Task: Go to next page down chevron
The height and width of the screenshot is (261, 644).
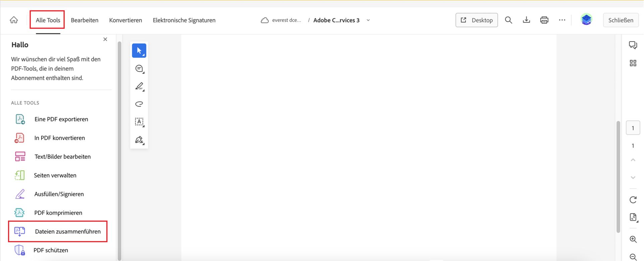Action: (633, 177)
